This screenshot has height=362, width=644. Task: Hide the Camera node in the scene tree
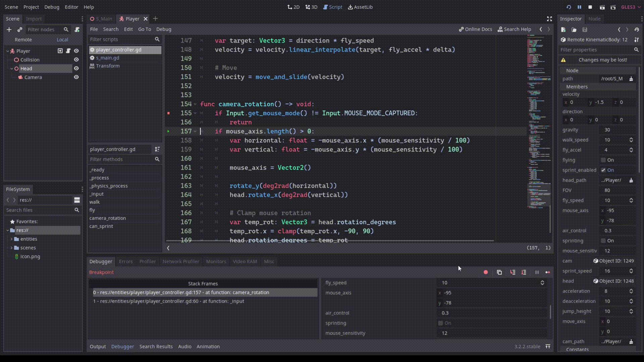[x=76, y=77]
